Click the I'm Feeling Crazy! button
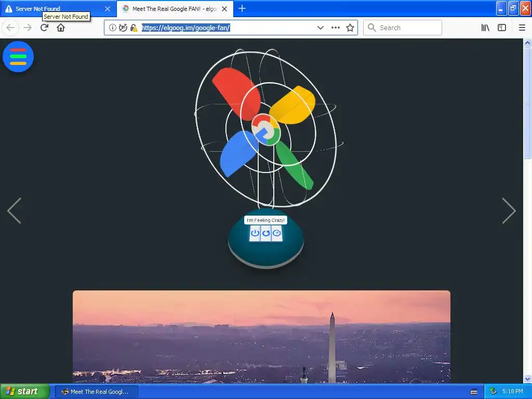Viewport: 532px width, 399px height. pyautogui.click(x=265, y=220)
